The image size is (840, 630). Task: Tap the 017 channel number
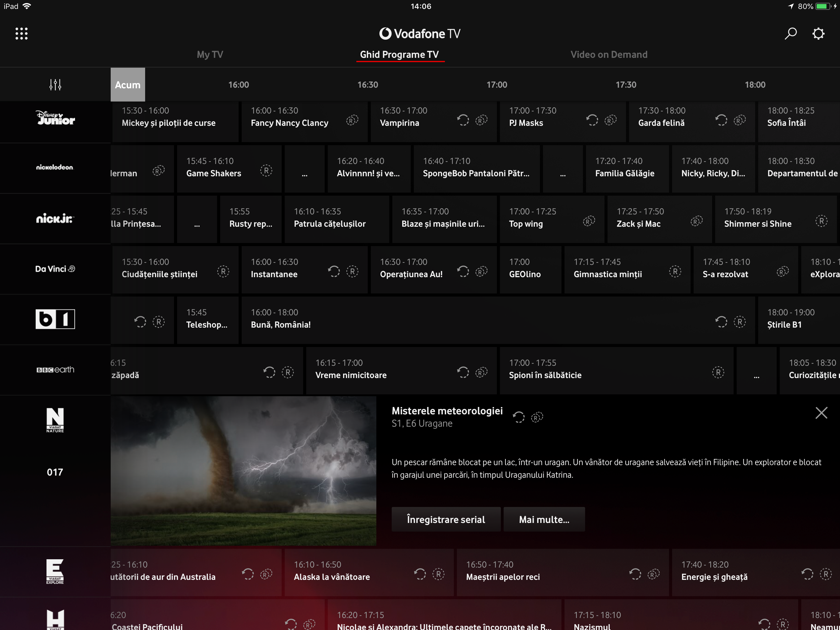coord(55,472)
